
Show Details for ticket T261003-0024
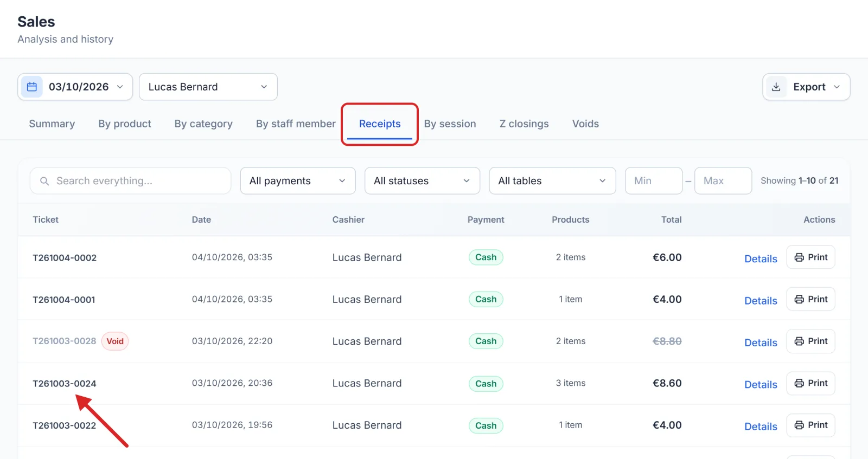[761, 385]
